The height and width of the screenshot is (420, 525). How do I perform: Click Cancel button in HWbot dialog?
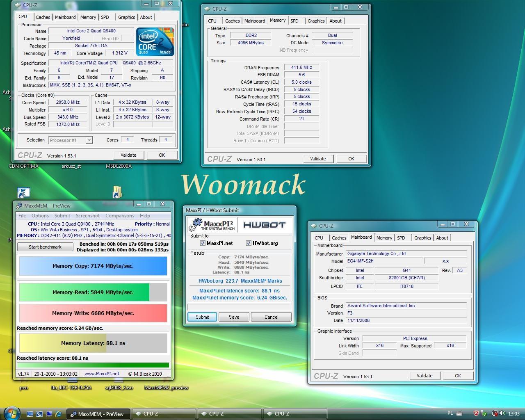271,317
